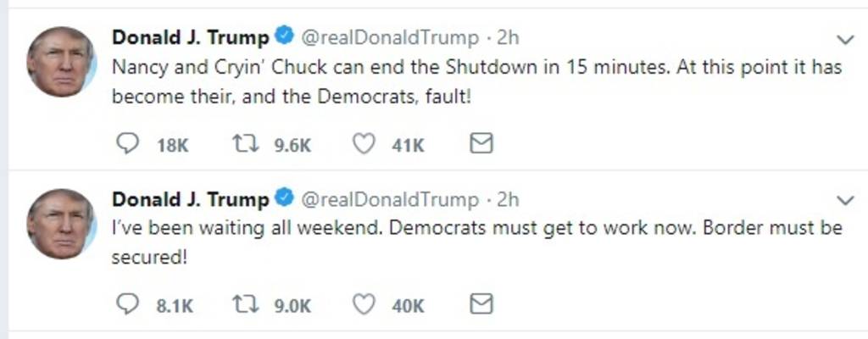Open the tweet text about waiting all weekend
The height and width of the screenshot is (339, 868).
475,242
